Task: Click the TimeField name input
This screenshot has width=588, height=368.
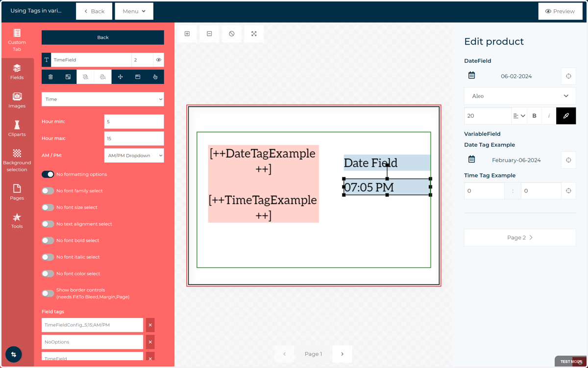Action: point(91,60)
